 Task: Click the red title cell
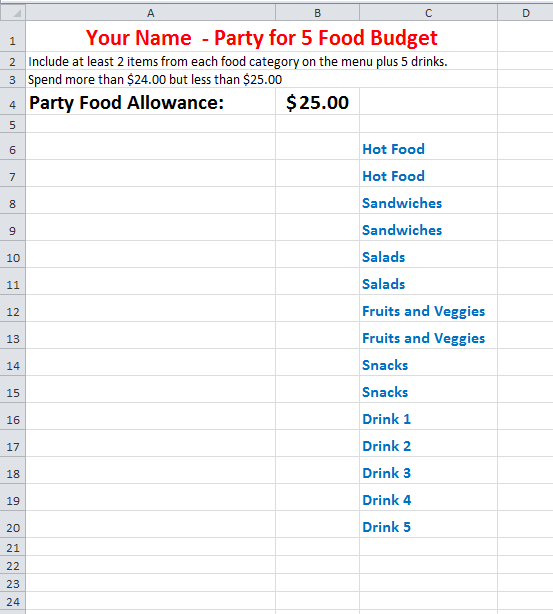[262, 36]
